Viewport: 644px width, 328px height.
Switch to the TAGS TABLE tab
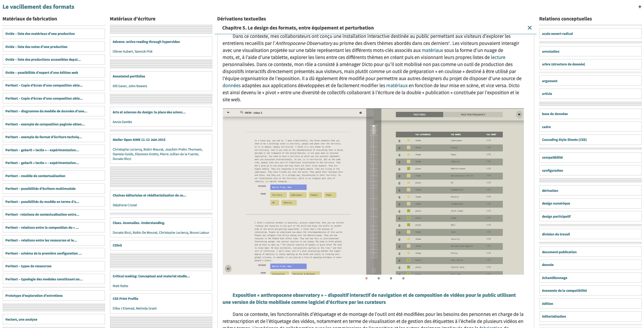(x=419, y=114)
